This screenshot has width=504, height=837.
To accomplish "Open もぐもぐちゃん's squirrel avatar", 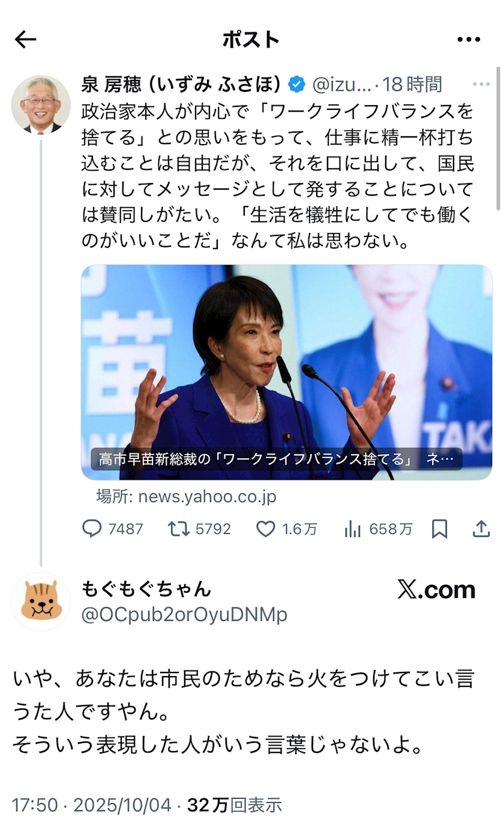I will click(41, 601).
